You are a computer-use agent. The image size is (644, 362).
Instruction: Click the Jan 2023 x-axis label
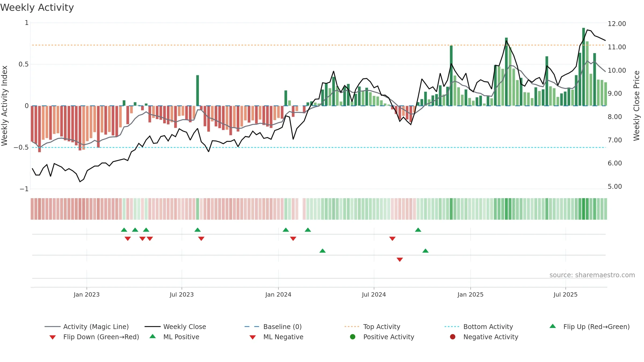pos(86,295)
